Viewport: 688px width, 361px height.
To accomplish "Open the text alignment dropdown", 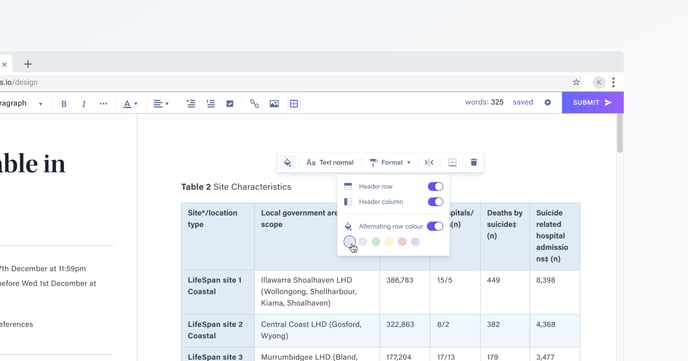I will click(161, 104).
